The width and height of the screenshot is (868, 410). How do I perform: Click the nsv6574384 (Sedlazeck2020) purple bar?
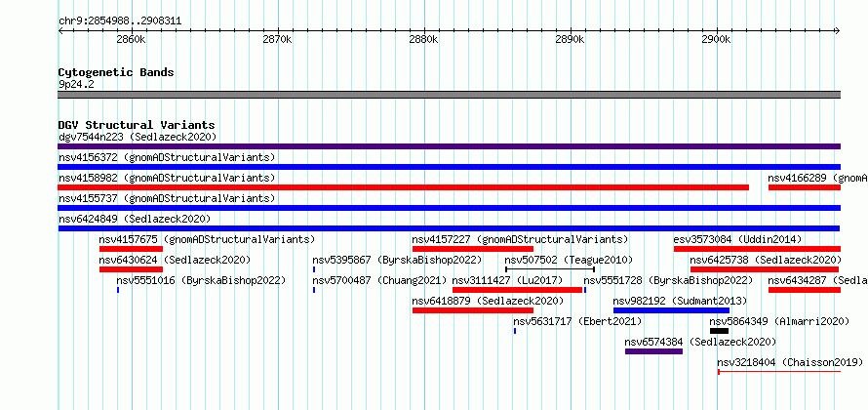(653, 351)
